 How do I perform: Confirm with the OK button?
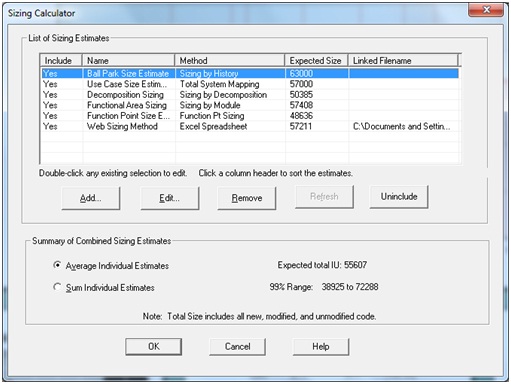[x=154, y=347]
